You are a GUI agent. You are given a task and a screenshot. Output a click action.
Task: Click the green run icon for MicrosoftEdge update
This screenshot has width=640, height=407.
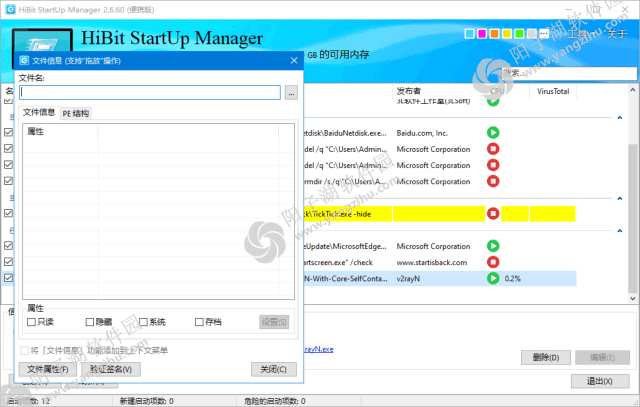coord(493,246)
